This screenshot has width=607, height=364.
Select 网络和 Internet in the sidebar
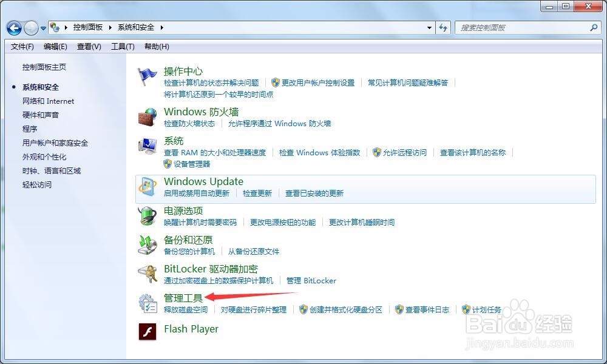click(x=49, y=101)
